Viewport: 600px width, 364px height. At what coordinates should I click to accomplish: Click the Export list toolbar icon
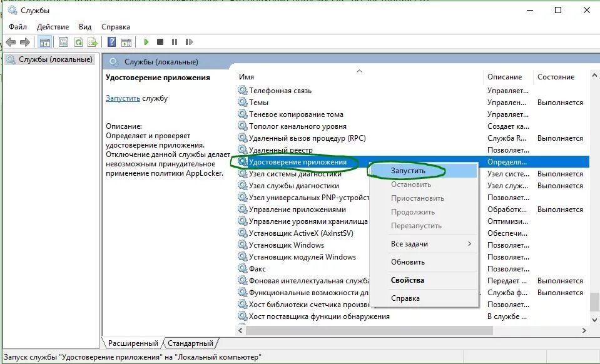(93, 42)
